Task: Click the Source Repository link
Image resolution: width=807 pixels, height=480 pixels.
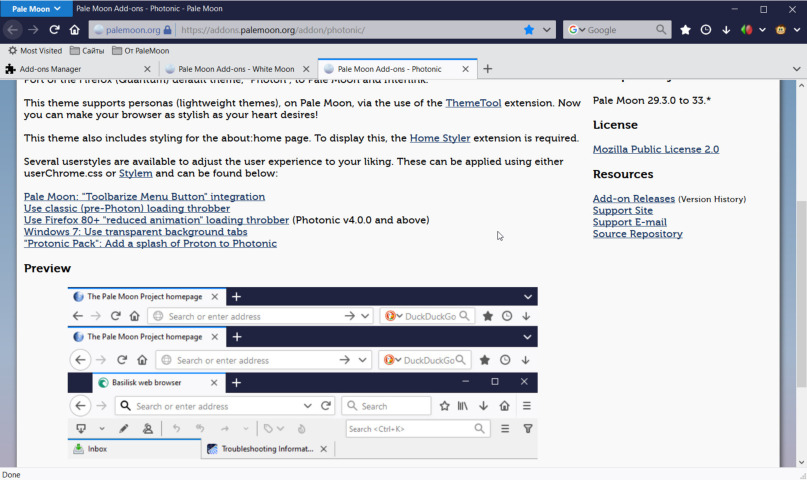Action: pyautogui.click(x=637, y=234)
